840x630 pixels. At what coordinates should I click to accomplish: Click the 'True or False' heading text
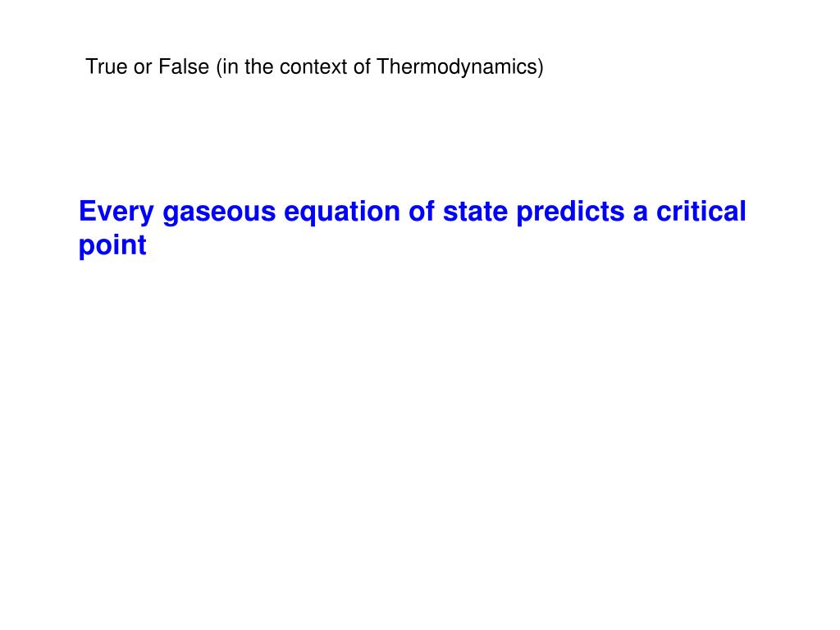coord(148,67)
